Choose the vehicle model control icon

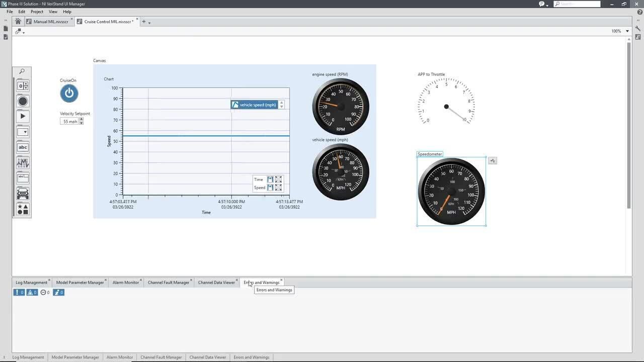(23, 194)
